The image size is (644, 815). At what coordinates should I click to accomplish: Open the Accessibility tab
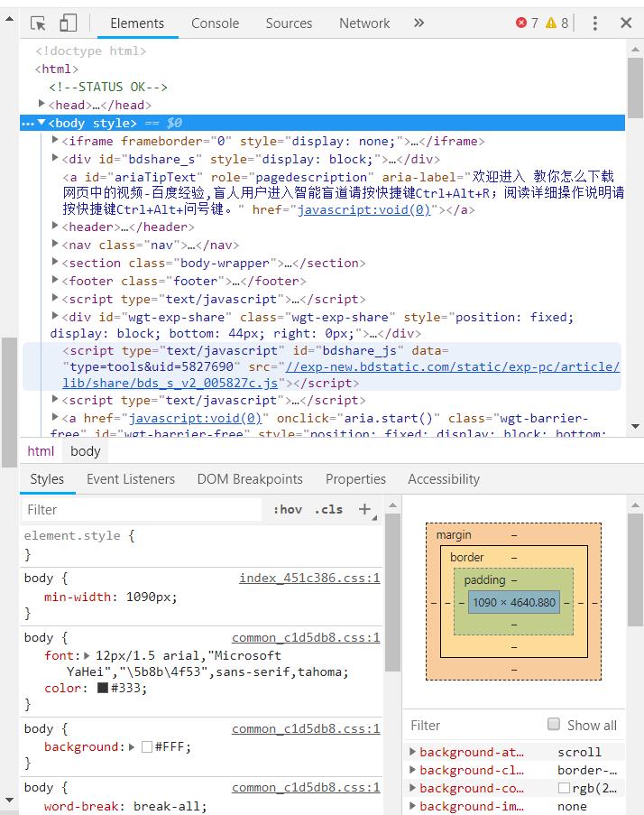click(x=444, y=479)
